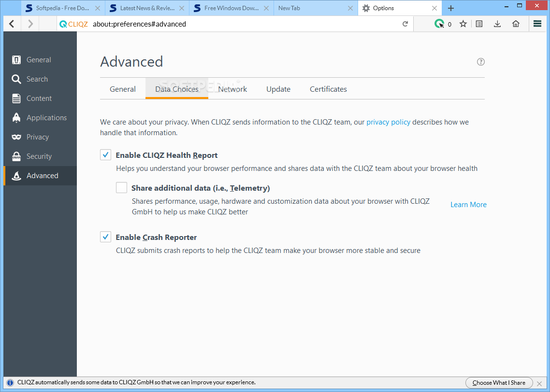Click the reload page icon
This screenshot has width=550, height=392.
405,24
